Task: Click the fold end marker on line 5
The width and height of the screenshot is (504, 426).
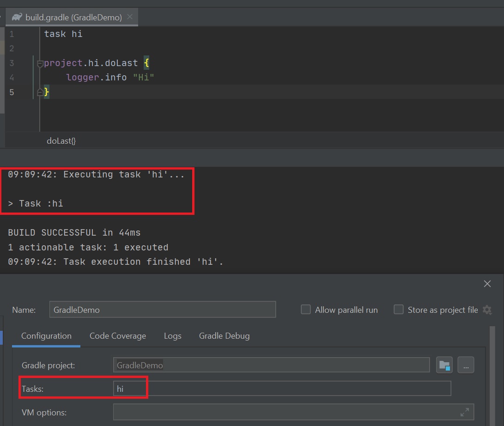Action: point(40,92)
